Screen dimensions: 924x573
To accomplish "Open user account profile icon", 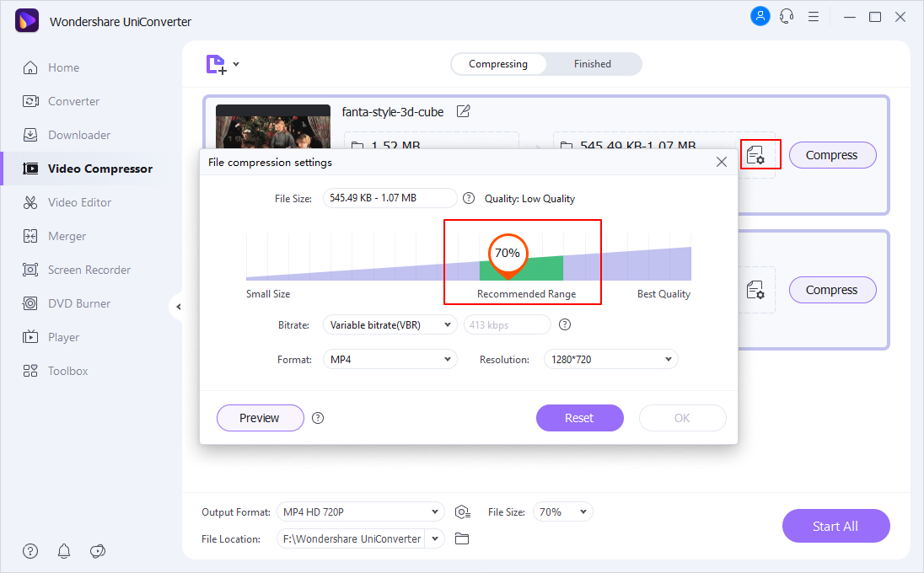I will (x=760, y=17).
